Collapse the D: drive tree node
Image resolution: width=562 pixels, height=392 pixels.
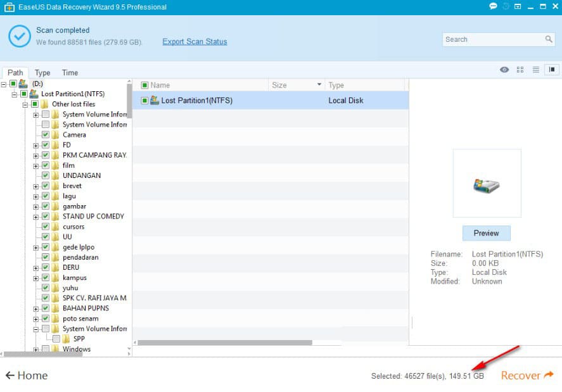(4, 85)
